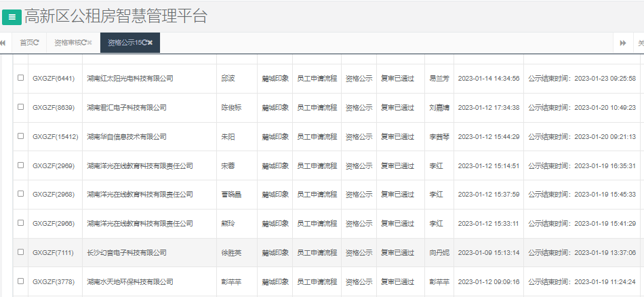Click the code cell GXGZF(15412)

point(55,137)
